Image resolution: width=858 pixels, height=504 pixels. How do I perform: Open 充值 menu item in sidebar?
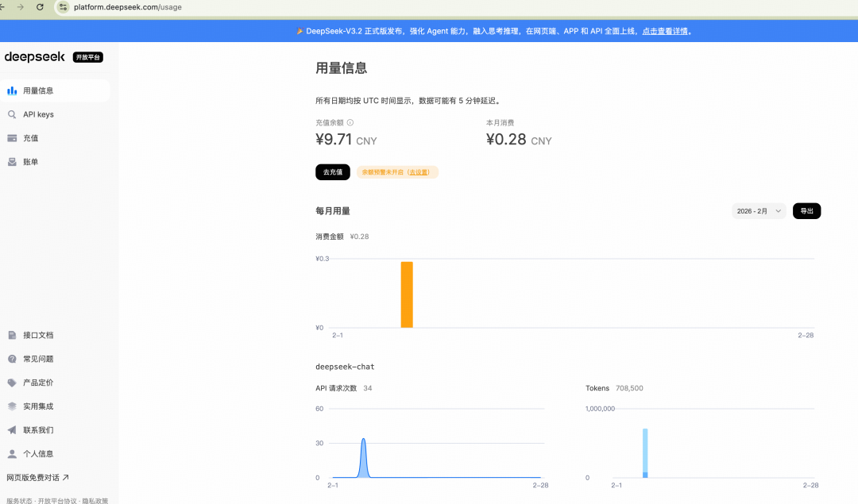coord(55,138)
